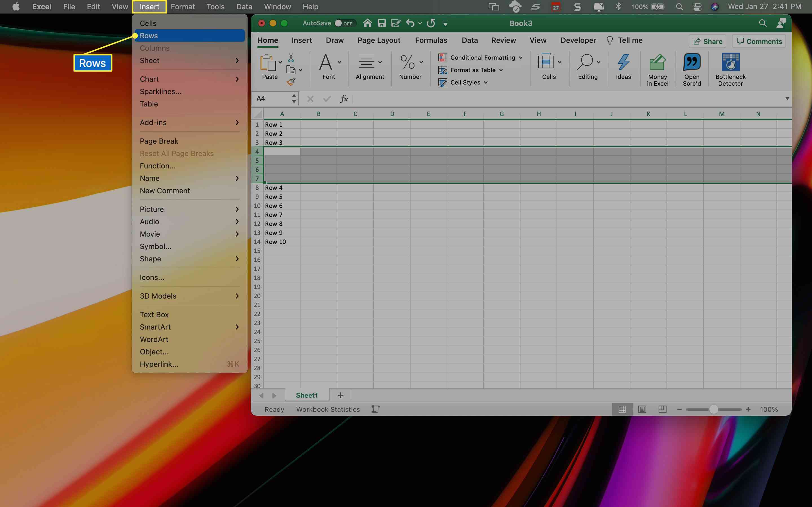Open the Format as Table icon
Screen dimensions: 812x507
pyautogui.click(x=443, y=70)
